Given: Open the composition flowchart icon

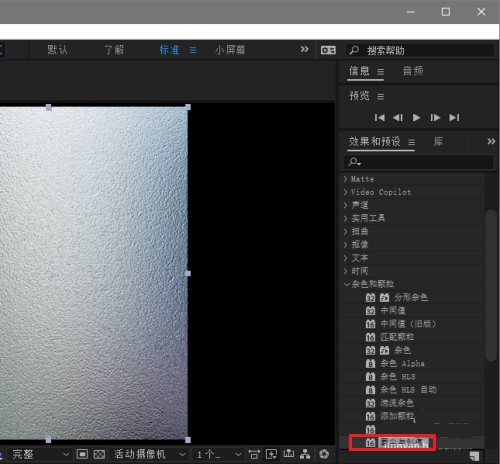Looking at the screenshot, I should tap(305, 454).
